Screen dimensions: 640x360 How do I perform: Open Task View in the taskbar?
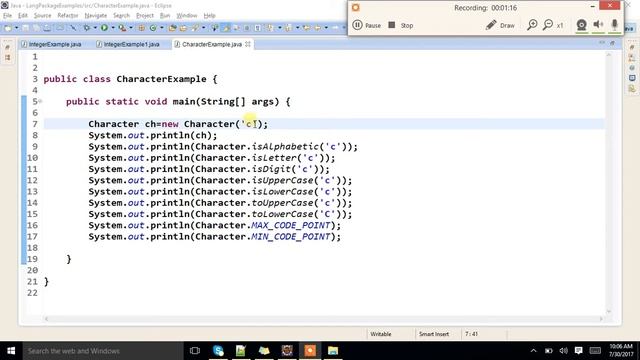195,351
